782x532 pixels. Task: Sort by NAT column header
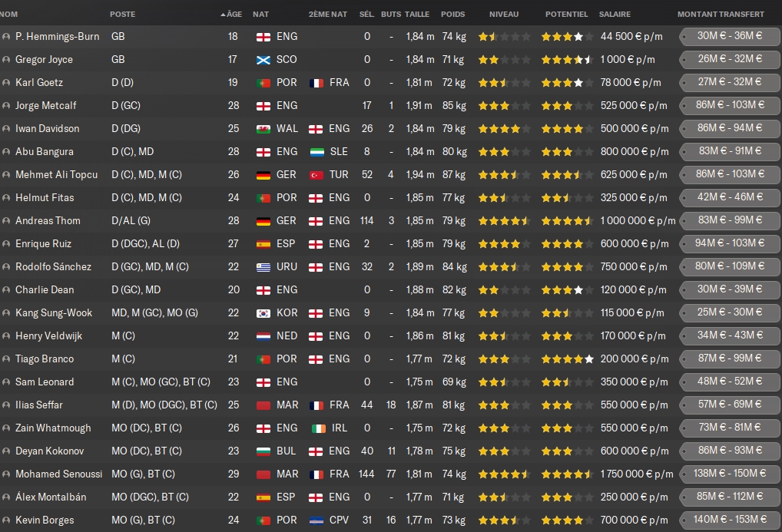click(261, 14)
